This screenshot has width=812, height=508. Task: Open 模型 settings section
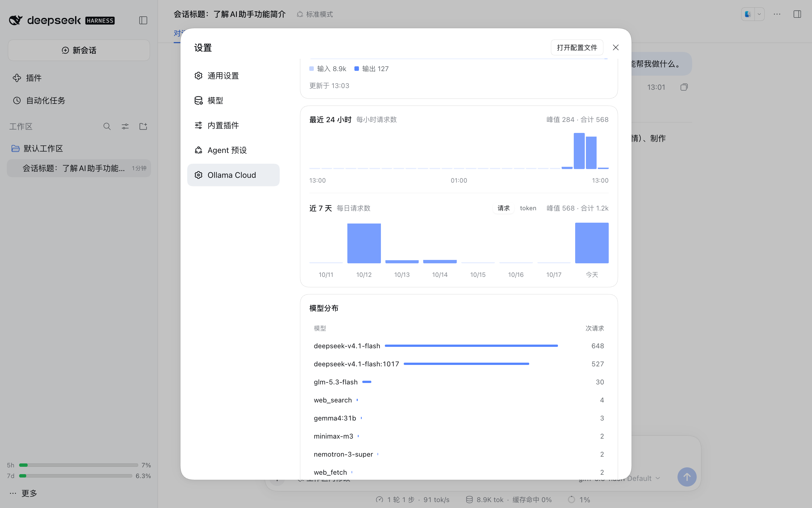tap(233, 100)
